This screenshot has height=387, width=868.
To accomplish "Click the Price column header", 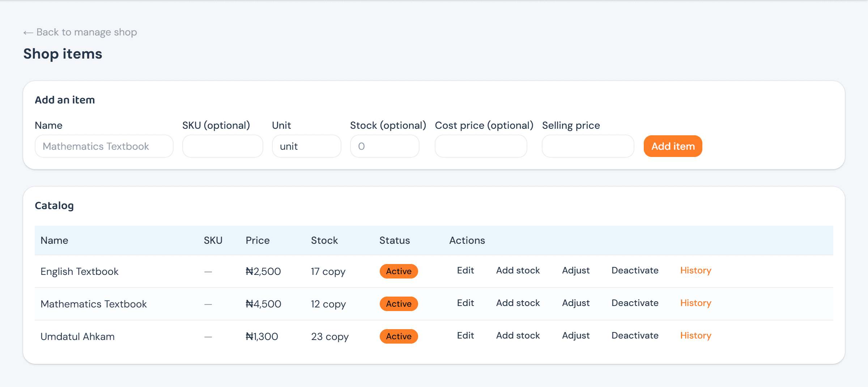I will 258,241.
